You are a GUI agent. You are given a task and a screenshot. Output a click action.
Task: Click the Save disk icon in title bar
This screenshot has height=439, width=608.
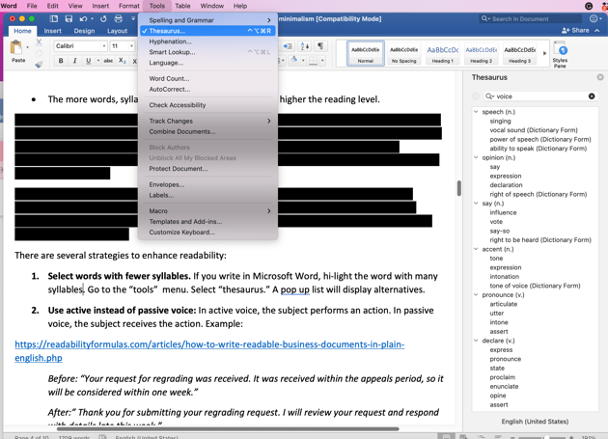pos(69,19)
